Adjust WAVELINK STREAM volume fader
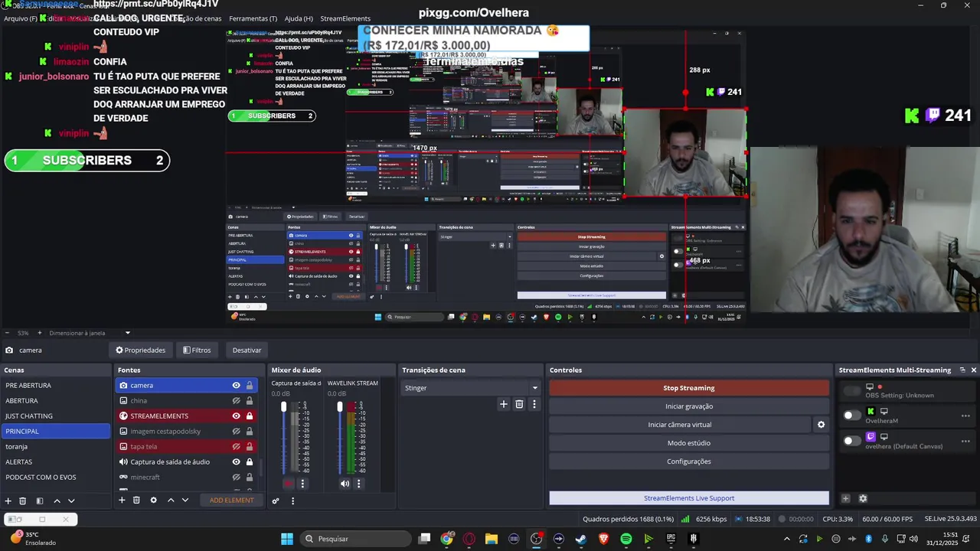The image size is (980, 551). [x=340, y=407]
